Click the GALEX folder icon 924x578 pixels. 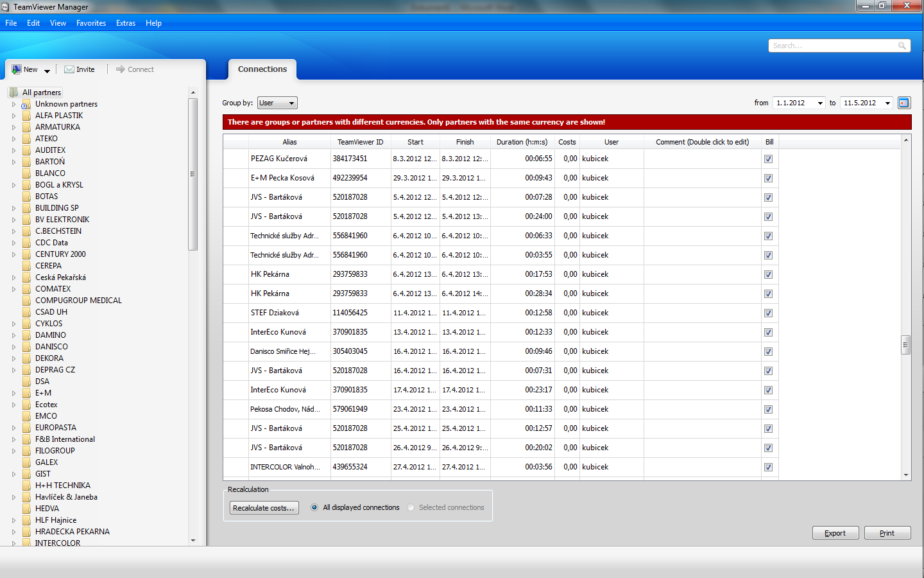click(x=26, y=462)
